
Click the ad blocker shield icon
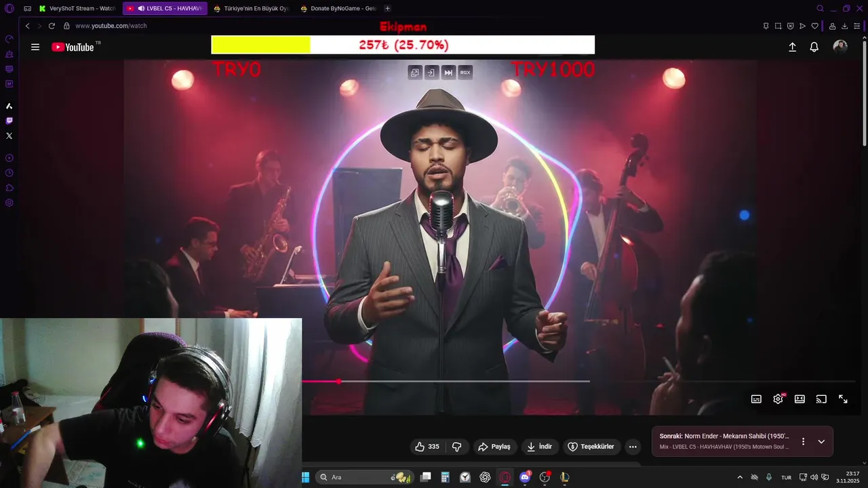(x=790, y=26)
